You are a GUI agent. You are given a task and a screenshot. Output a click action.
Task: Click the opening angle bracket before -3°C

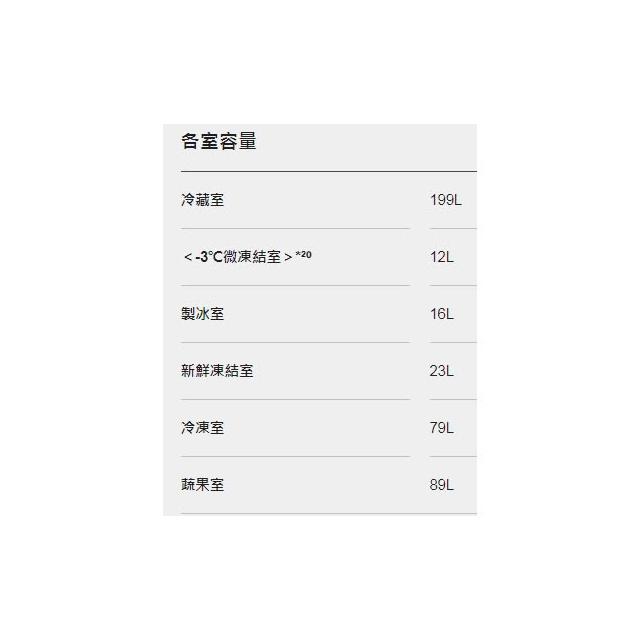[x=188, y=258]
